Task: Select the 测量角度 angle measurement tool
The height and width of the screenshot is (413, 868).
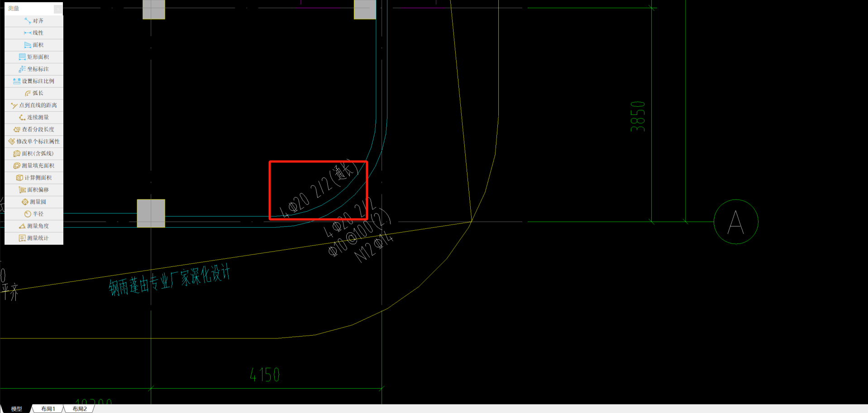Action: tap(34, 226)
